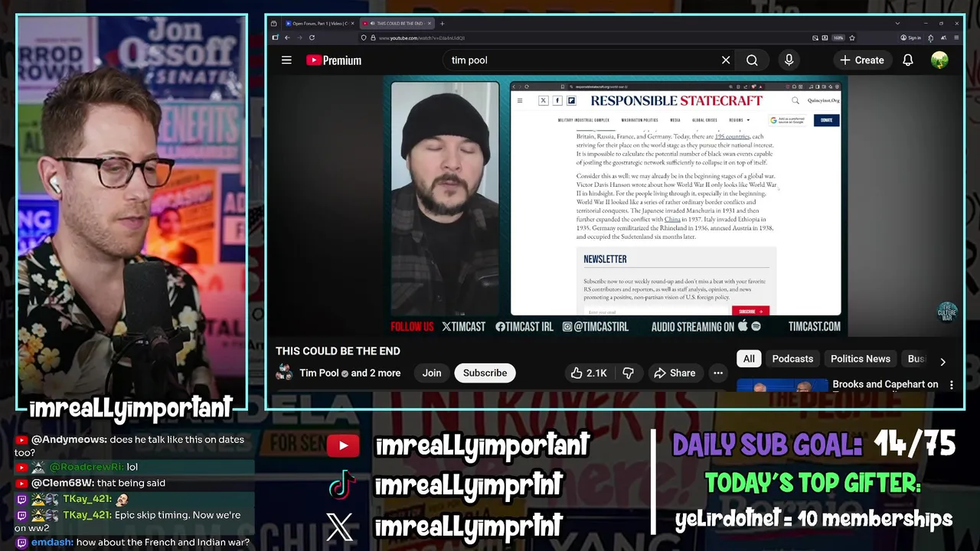Open the Brooks and Capehart suggested video
980x551 pixels.
[x=885, y=384]
